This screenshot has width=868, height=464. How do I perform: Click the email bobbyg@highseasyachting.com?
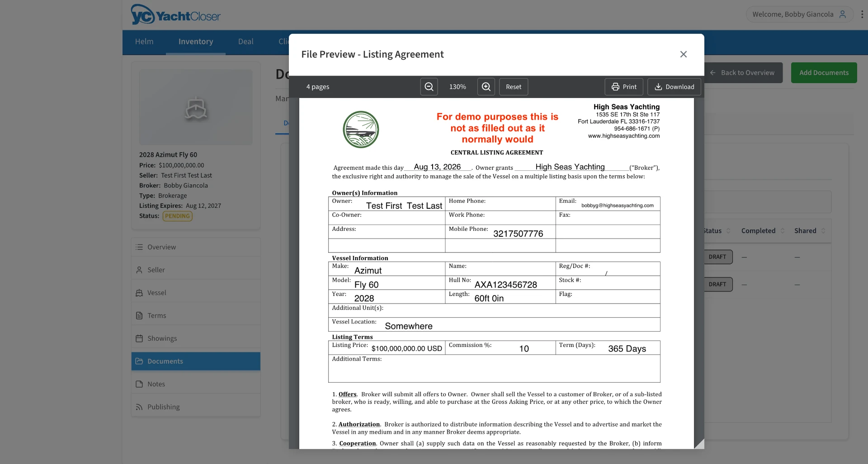(618, 206)
